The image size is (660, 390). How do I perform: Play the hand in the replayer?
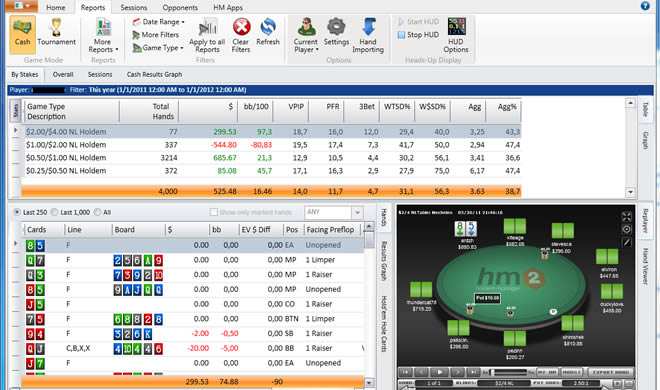pos(440,372)
